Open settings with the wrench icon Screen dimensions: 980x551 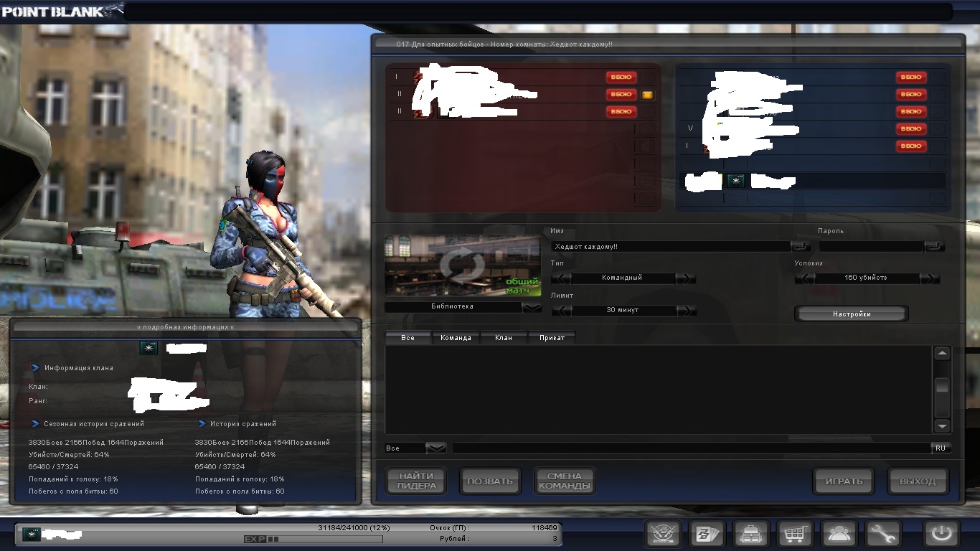point(882,534)
